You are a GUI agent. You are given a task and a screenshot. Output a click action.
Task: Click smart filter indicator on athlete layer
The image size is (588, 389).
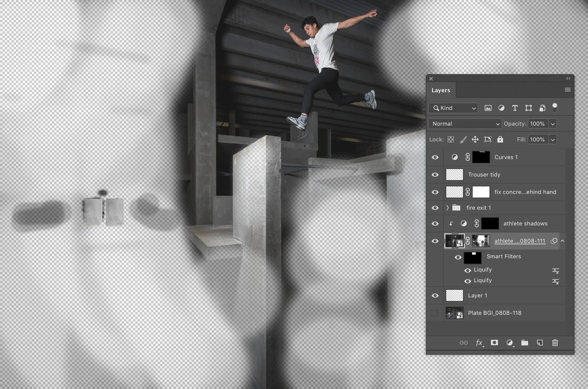click(x=553, y=241)
